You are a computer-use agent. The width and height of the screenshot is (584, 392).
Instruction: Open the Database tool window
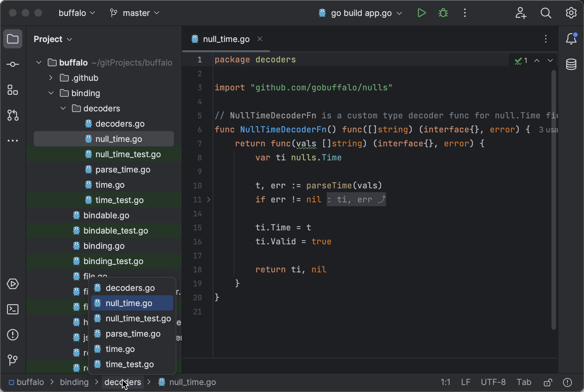(x=571, y=64)
